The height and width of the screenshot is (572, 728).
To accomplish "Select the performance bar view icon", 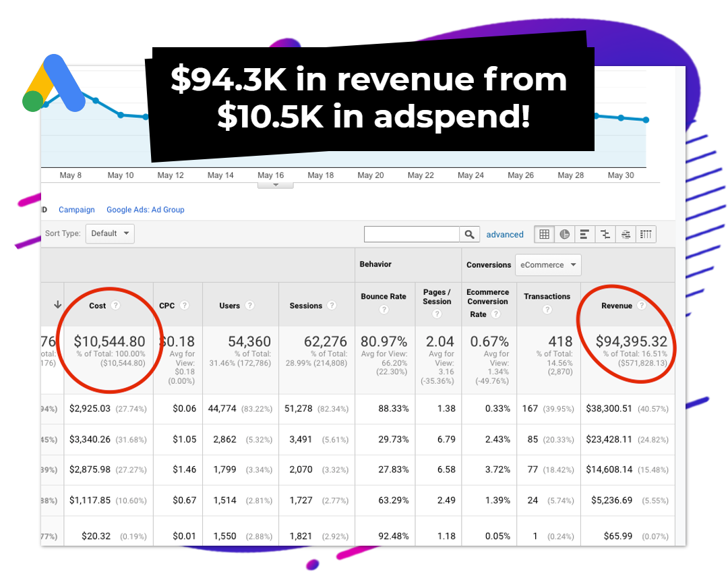I will [x=585, y=234].
